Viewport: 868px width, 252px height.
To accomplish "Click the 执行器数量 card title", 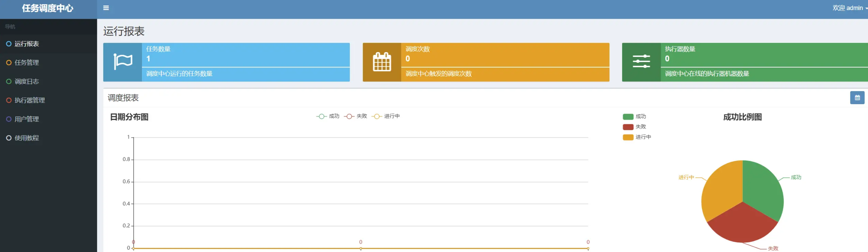I will [x=680, y=49].
